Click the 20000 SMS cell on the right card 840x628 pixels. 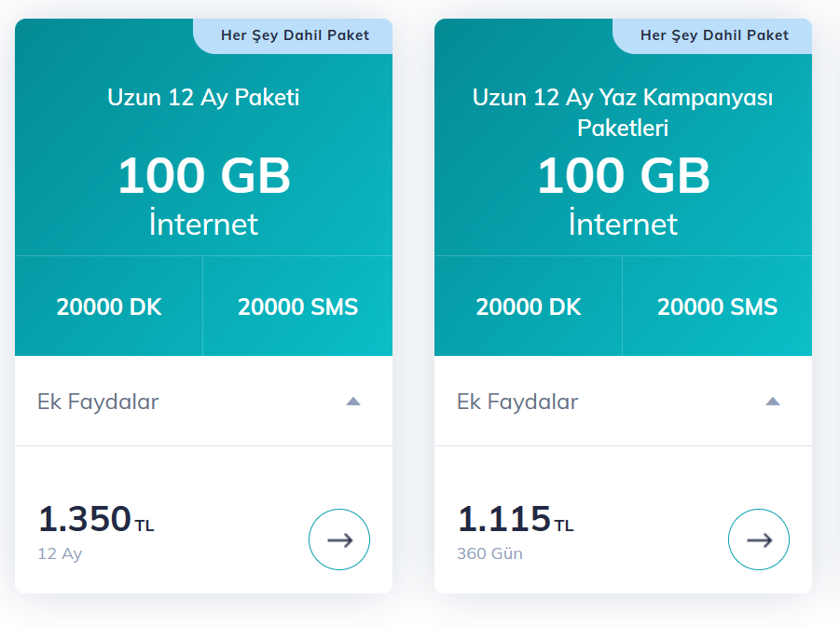[717, 307]
